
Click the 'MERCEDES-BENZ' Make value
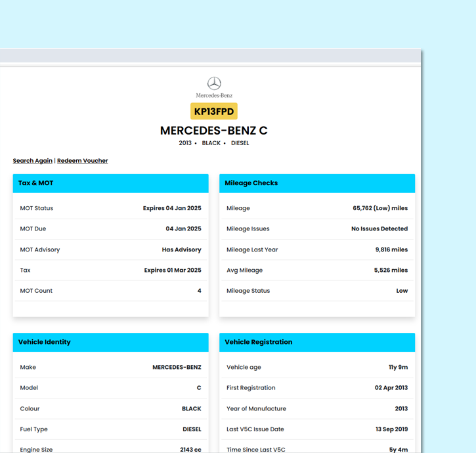tap(177, 368)
